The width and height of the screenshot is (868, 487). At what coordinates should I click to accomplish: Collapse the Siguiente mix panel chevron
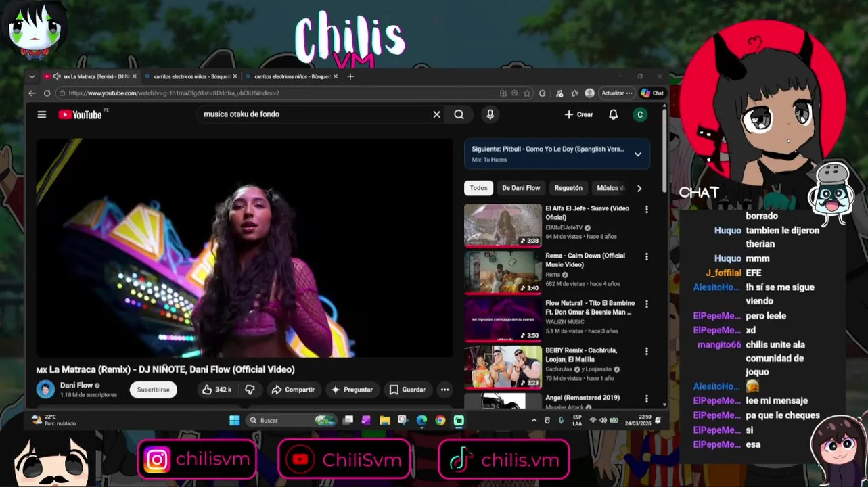coord(637,154)
